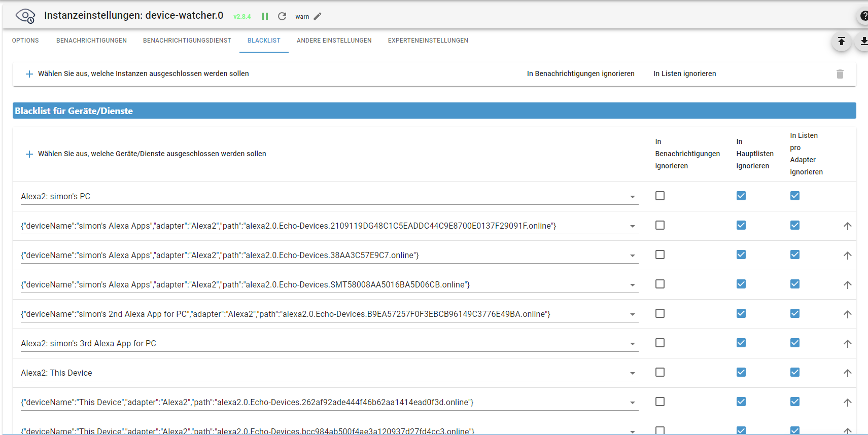Untick main lists ignore for Alexa2: simon's PC
The image size is (868, 435).
[741, 196]
